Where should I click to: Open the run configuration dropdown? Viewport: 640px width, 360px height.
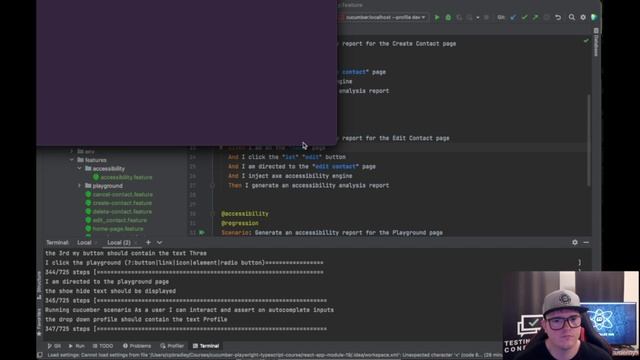(384, 17)
